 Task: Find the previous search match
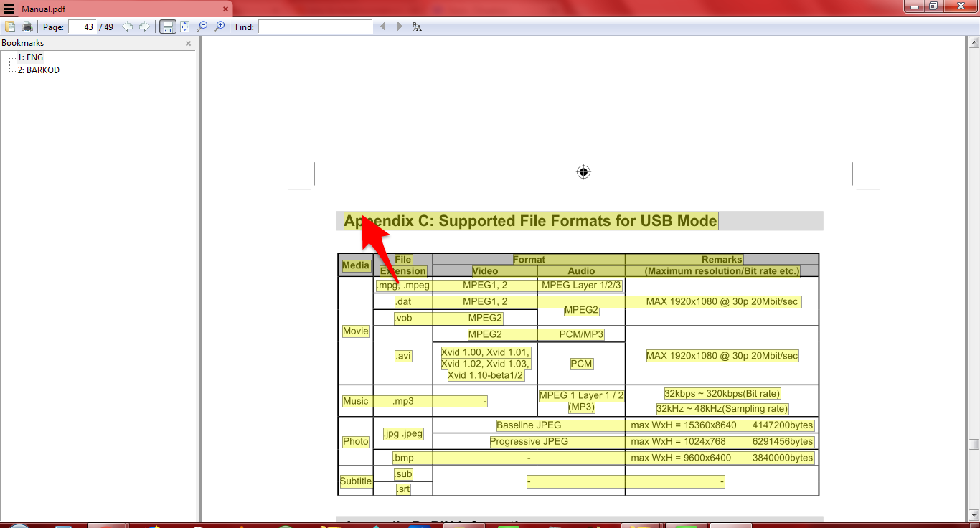pos(383,27)
